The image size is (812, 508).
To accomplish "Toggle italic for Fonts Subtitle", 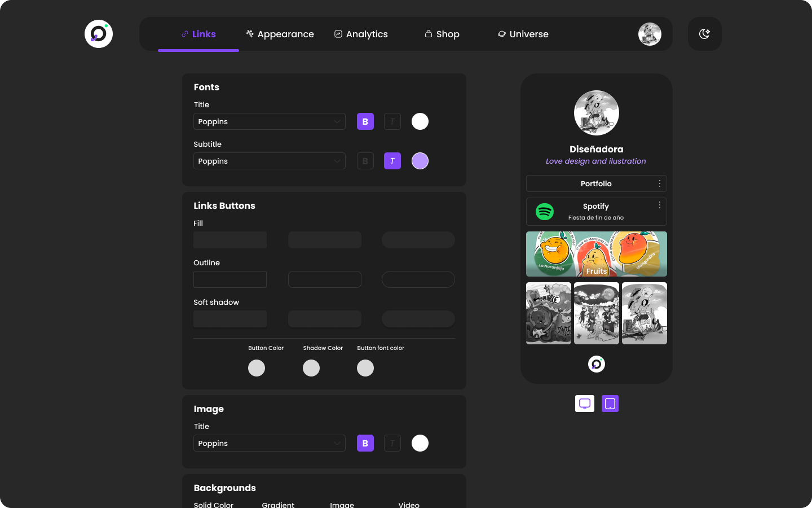I will (x=392, y=161).
